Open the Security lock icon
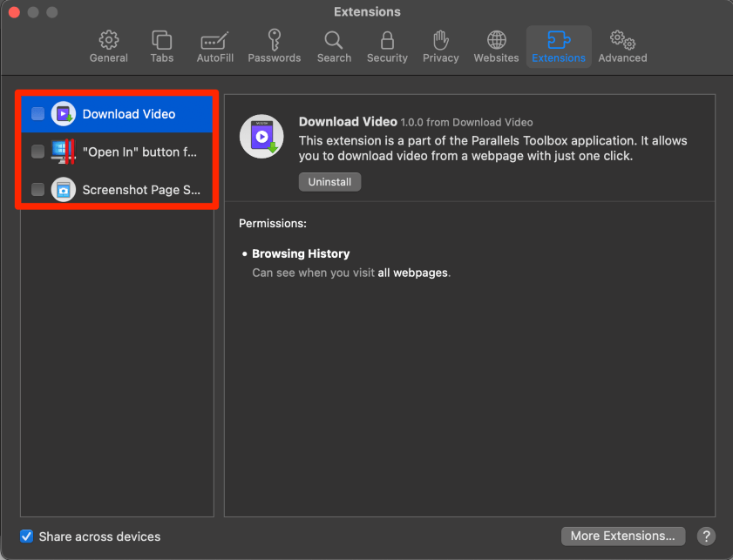This screenshot has width=733, height=560. 387,40
